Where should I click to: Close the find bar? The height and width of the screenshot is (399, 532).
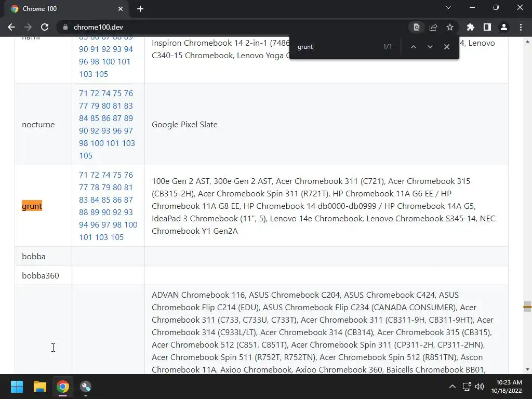point(446,47)
